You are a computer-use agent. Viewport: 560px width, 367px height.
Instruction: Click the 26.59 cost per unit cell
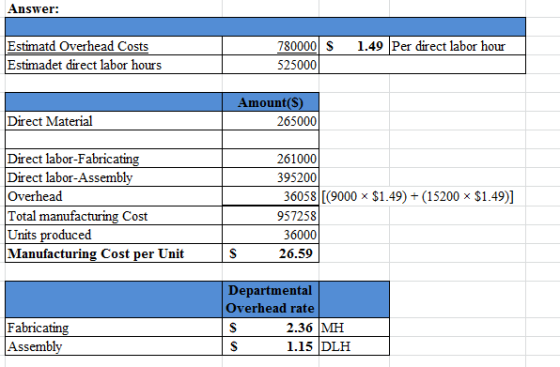(270, 253)
